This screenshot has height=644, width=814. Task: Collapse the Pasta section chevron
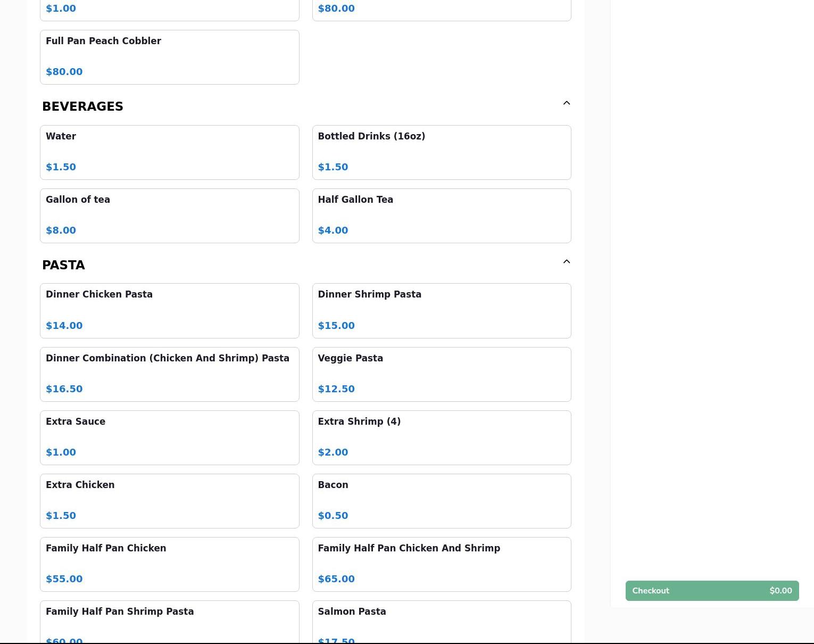click(566, 262)
